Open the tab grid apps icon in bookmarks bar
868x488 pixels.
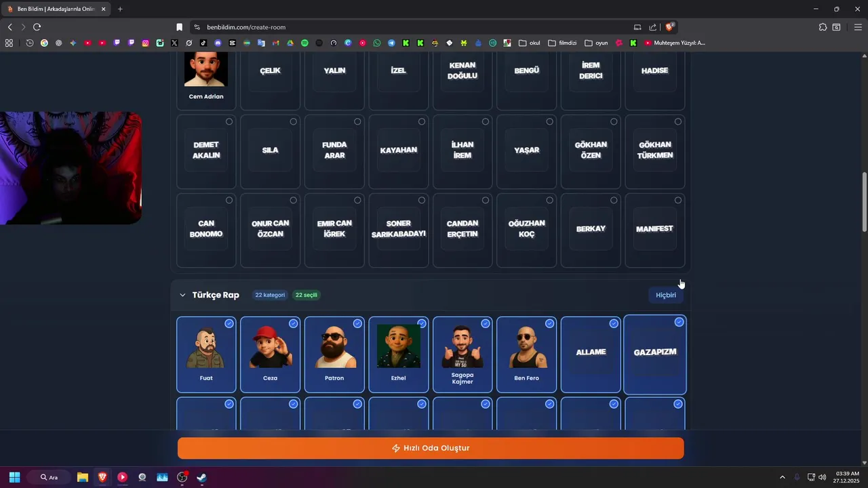9,43
